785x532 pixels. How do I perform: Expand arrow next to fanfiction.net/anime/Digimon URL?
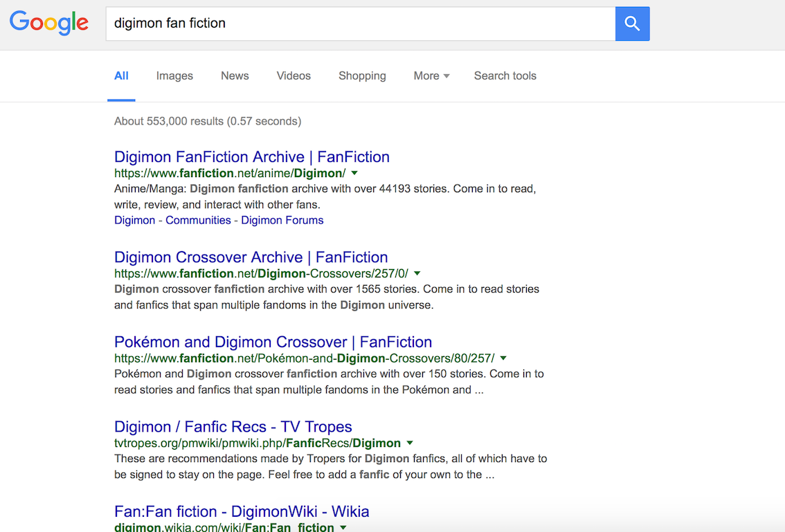(x=354, y=173)
